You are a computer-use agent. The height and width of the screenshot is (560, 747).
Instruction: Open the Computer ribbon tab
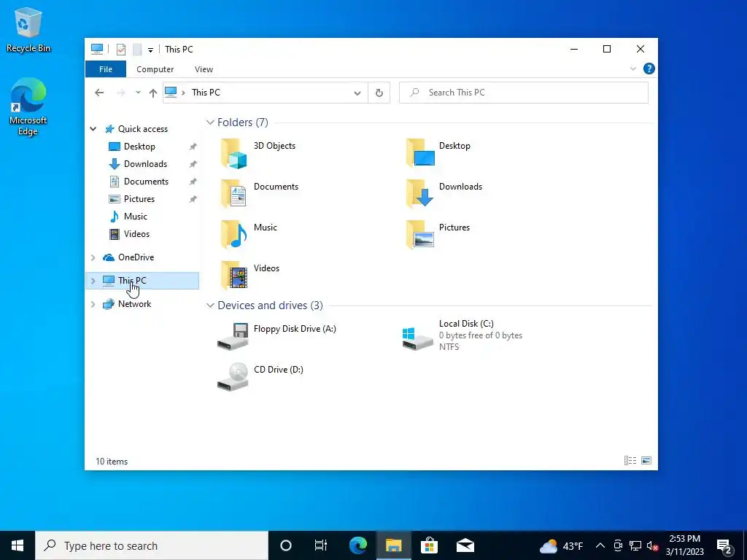point(155,69)
